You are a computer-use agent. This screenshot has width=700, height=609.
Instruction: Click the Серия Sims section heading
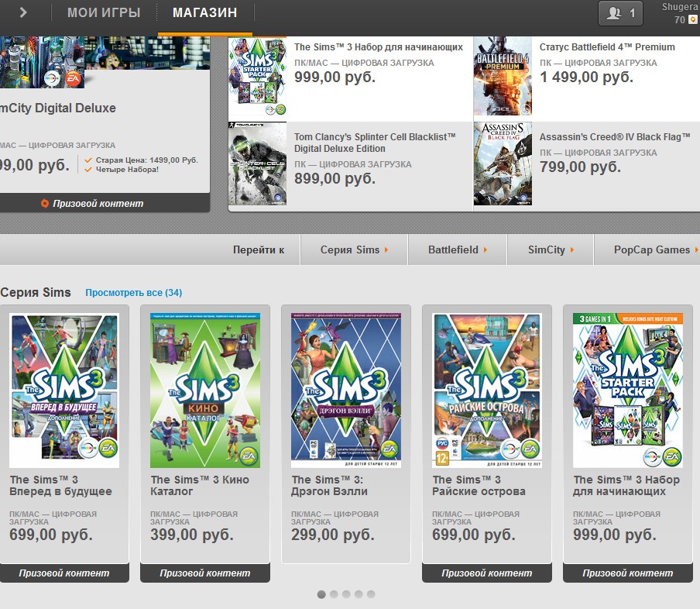coord(36,292)
